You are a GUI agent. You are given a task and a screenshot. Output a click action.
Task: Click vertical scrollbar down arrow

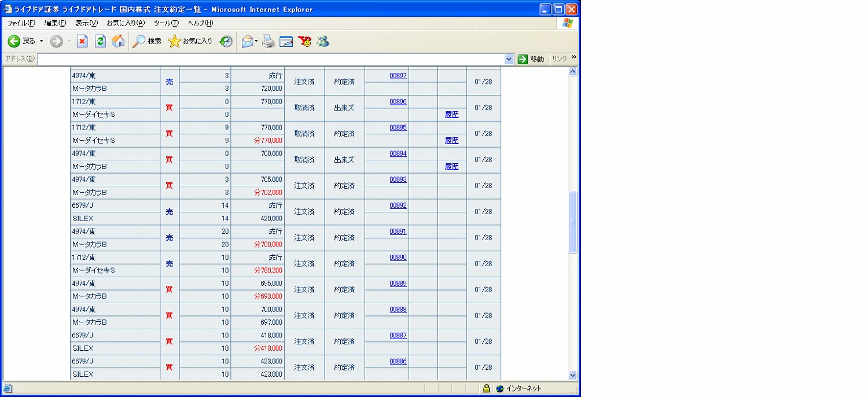(573, 375)
